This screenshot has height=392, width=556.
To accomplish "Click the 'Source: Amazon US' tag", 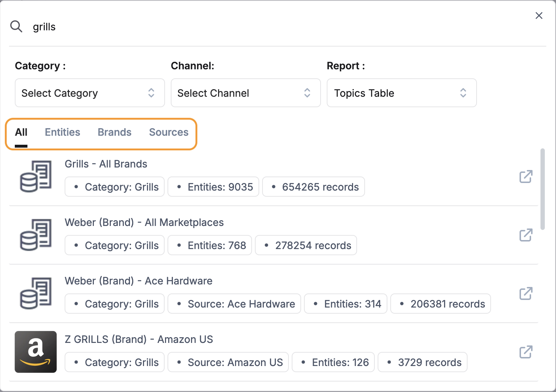I will click(228, 362).
